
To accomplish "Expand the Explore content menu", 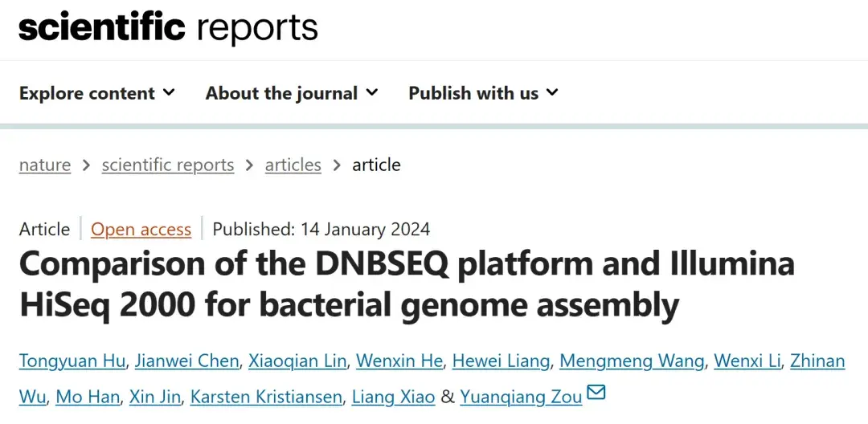I will [96, 93].
